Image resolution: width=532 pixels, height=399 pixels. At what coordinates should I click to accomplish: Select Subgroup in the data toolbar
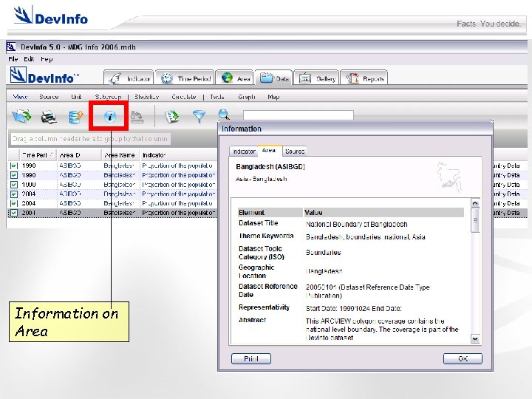[x=108, y=97]
